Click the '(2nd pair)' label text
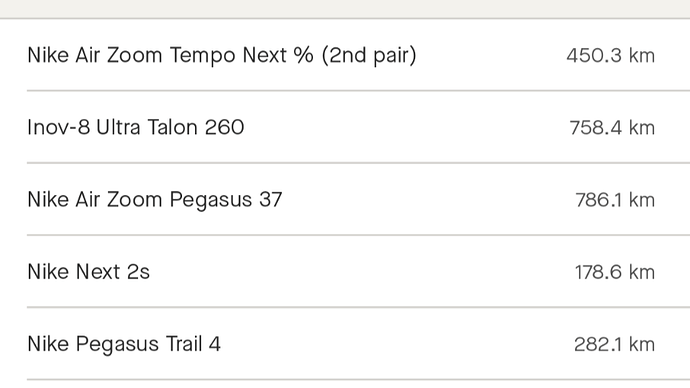690x388 pixels. [369, 55]
